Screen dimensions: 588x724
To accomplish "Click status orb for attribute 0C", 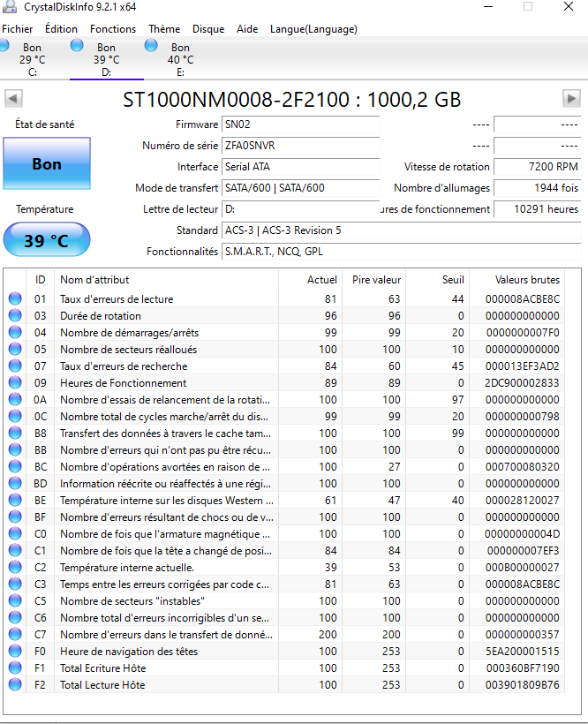I will [15, 416].
